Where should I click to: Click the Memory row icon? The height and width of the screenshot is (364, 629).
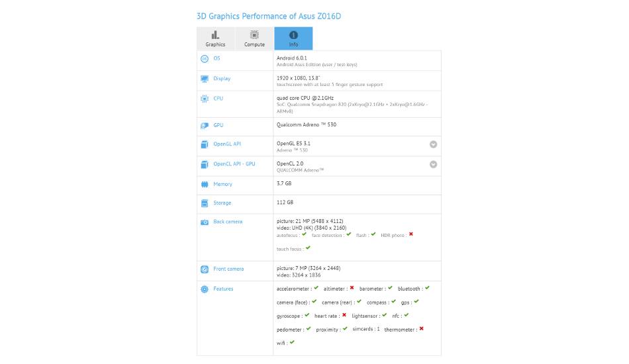click(x=205, y=185)
